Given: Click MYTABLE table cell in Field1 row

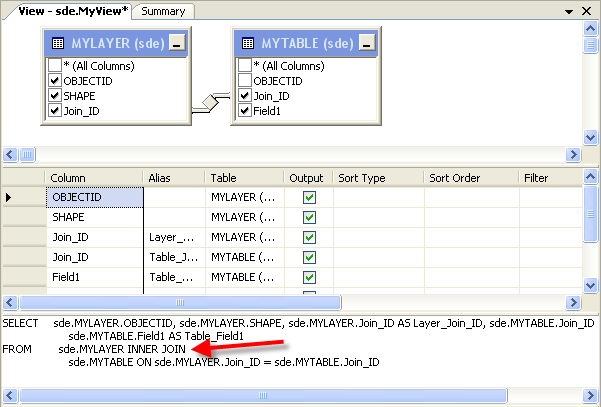Looking at the screenshot, I should pos(245,277).
